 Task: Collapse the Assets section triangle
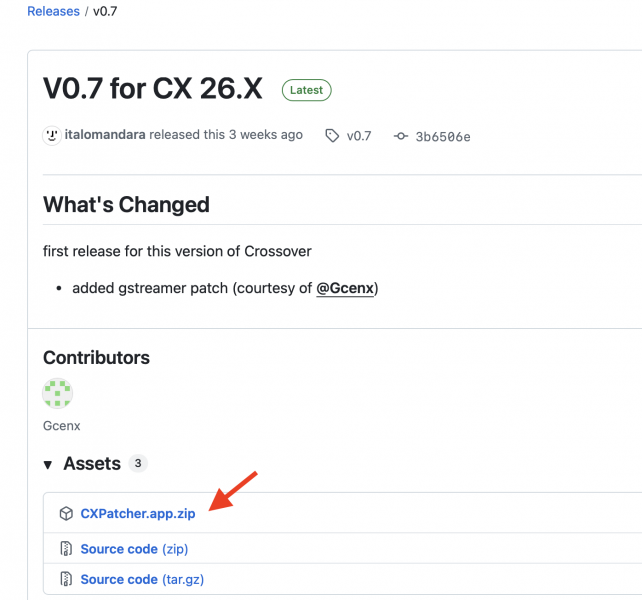[48, 464]
